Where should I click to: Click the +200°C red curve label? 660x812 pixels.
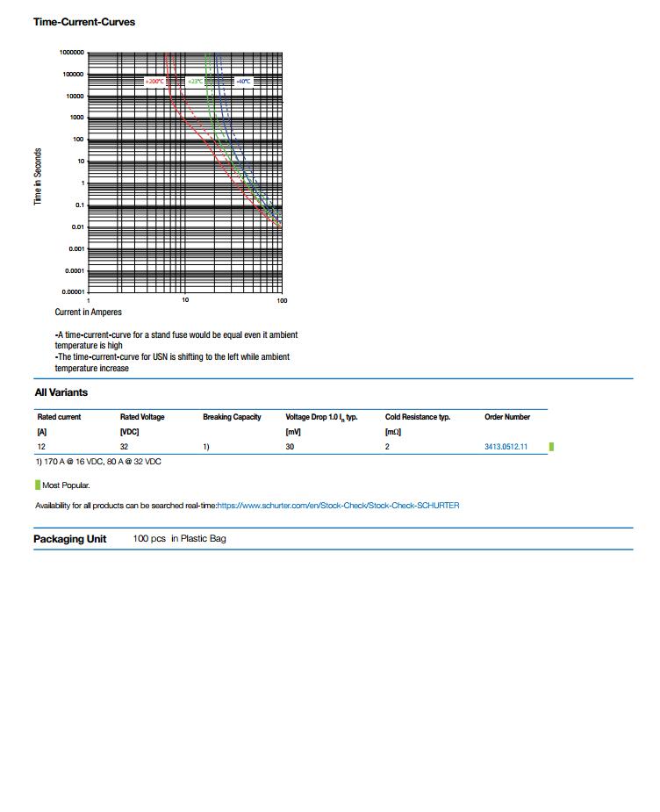point(154,82)
